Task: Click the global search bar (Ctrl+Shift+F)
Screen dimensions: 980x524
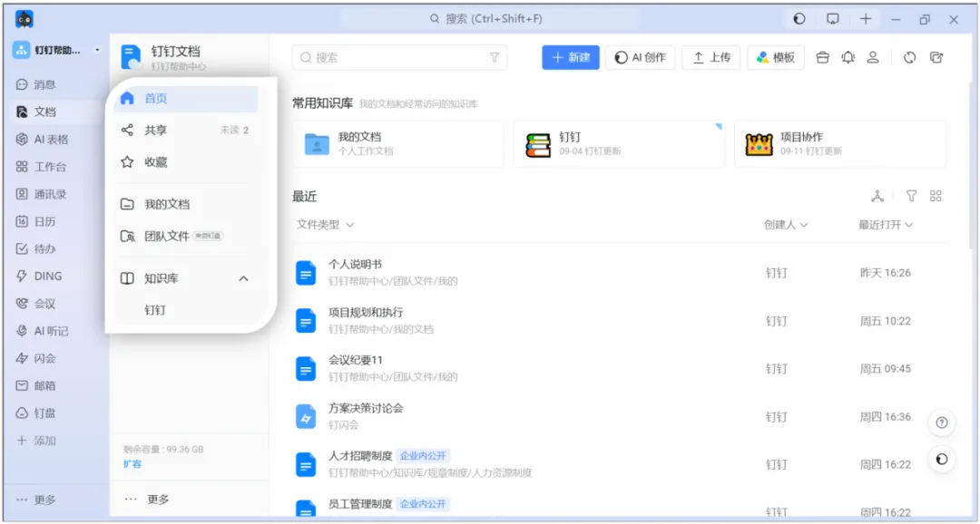Action: [489, 19]
